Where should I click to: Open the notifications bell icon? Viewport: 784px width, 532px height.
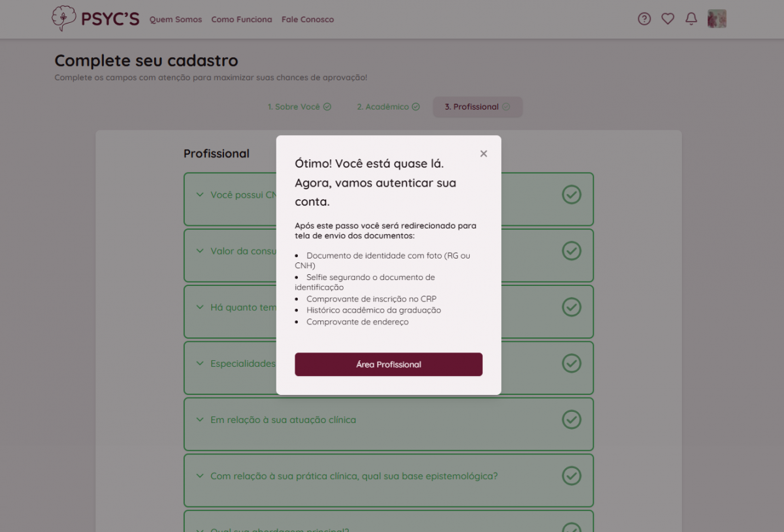tap(691, 19)
